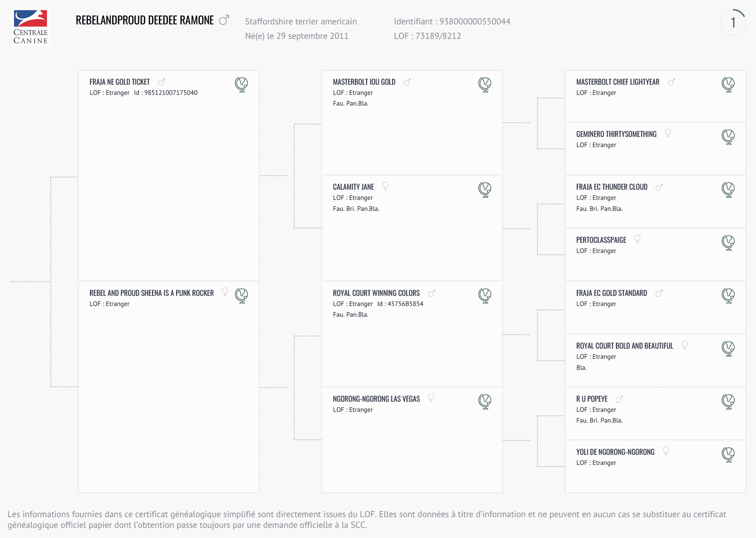This screenshot has height=538, width=756.
Task: Click globe icon for ROYAL COURT WINNING COLORS
Action: (x=484, y=296)
